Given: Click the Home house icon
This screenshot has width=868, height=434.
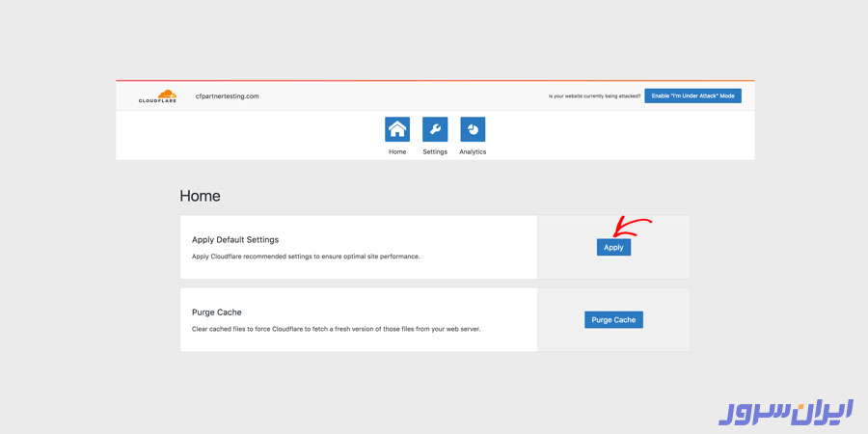Looking at the screenshot, I should pos(397,129).
